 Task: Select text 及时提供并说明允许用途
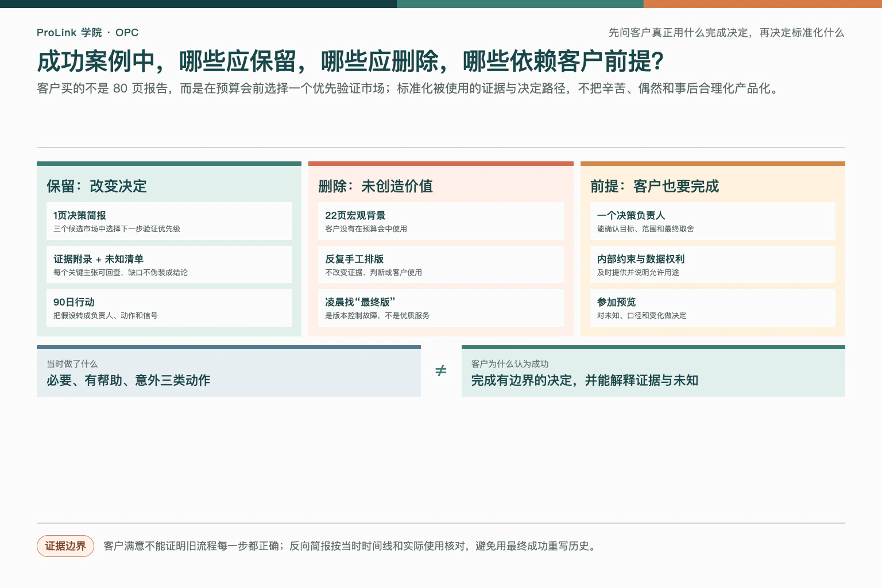click(x=638, y=272)
